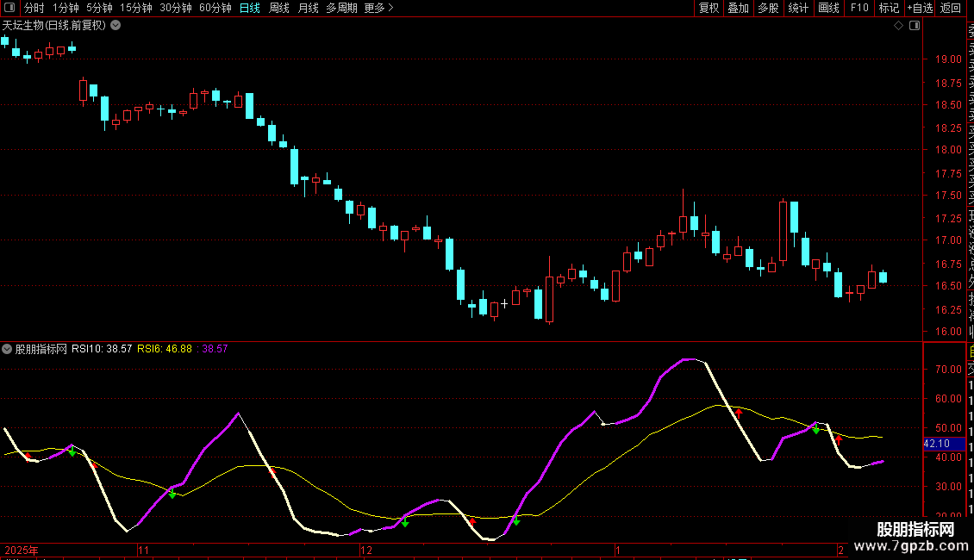Click the RSI10: 38.57 value label
Screen dimensions: 974x560
(102, 349)
